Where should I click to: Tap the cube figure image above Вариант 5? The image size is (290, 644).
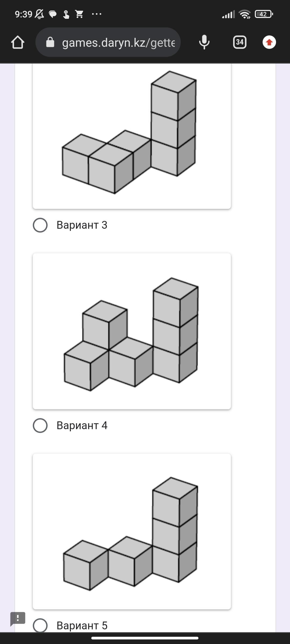point(132,531)
